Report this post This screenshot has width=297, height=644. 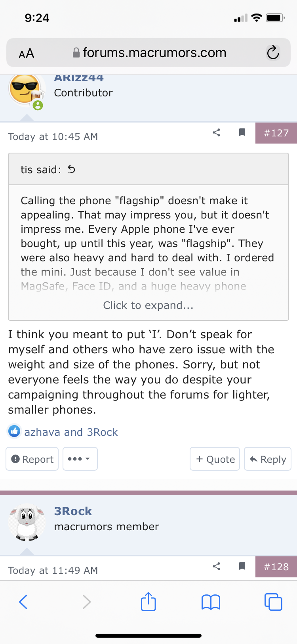point(32,459)
